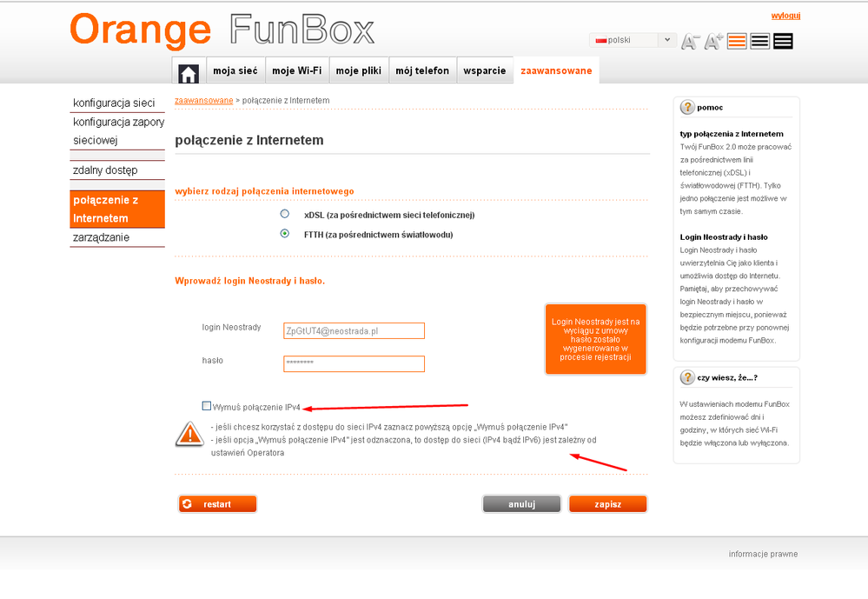
Task: Increase font size with A+ icon
Action: (713, 41)
